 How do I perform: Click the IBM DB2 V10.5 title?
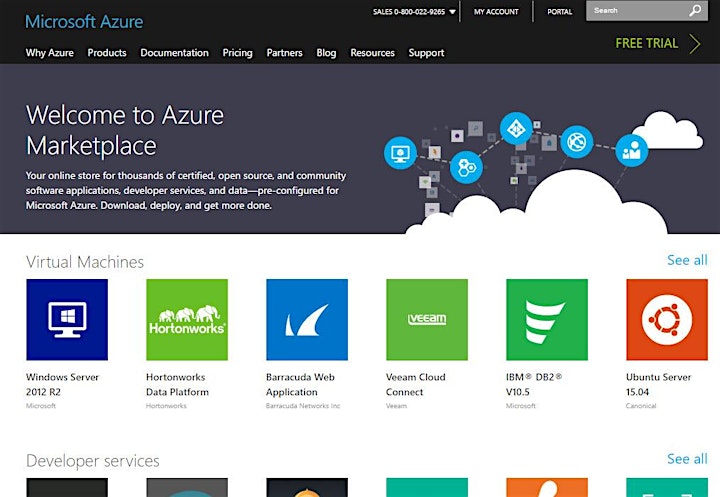(x=534, y=384)
